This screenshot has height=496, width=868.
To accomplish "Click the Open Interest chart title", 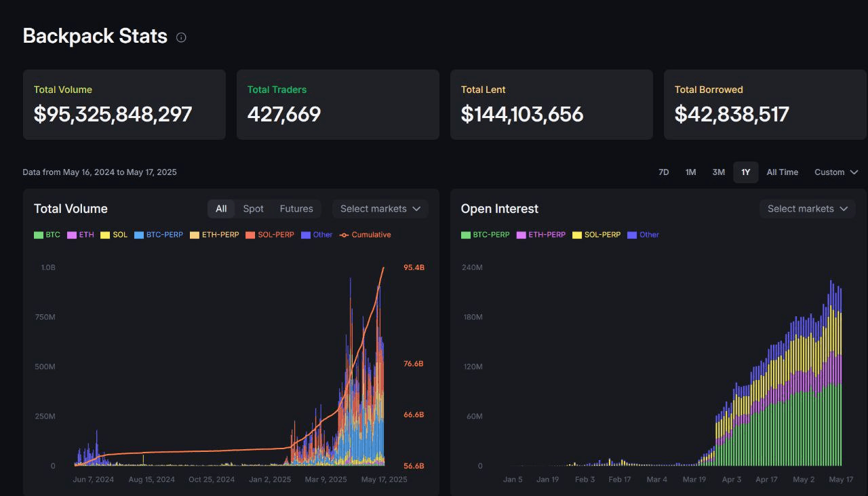I will point(500,209).
